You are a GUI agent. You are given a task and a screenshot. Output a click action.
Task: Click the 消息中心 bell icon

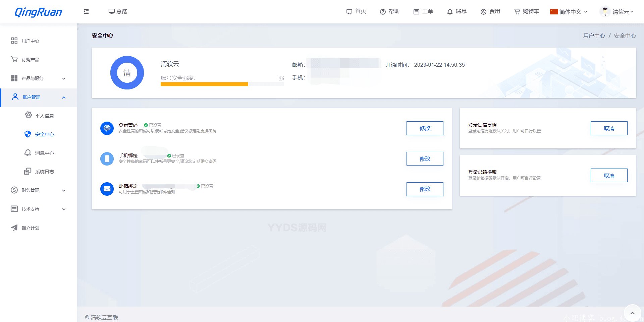(28, 152)
